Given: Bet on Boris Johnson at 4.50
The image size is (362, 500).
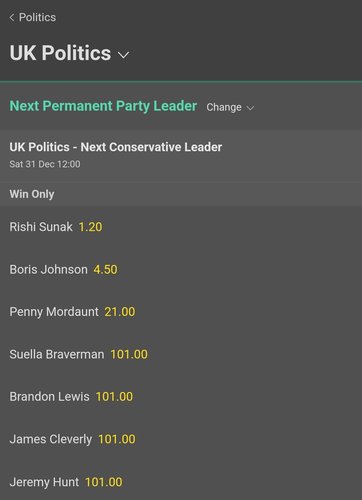Looking at the screenshot, I should (105, 269).
